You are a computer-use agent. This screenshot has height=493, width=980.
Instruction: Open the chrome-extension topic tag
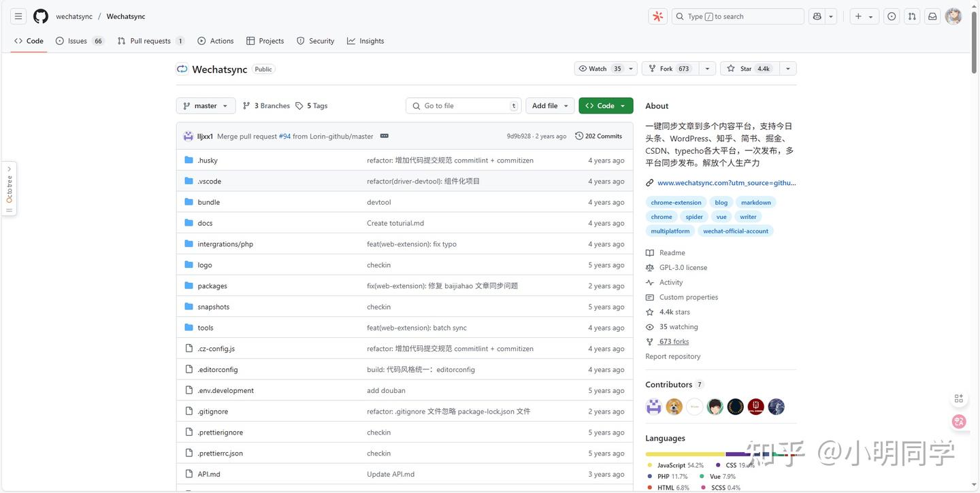pos(674,202)
